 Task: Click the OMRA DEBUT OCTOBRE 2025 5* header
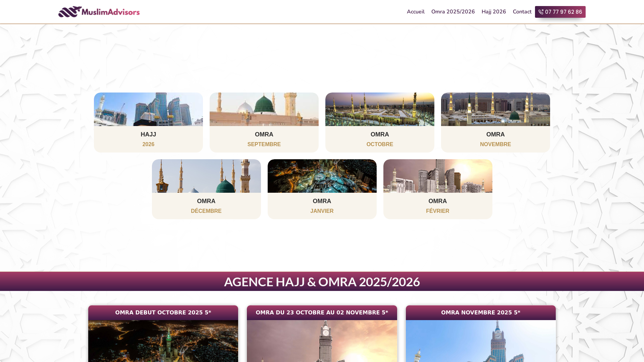163,312
